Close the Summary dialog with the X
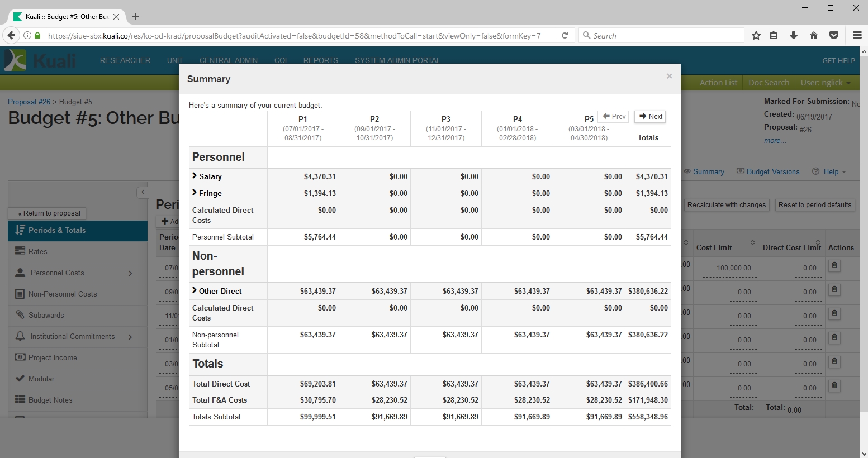The width and height of the screenshot is (868, 458). click(x=669, y=76)
